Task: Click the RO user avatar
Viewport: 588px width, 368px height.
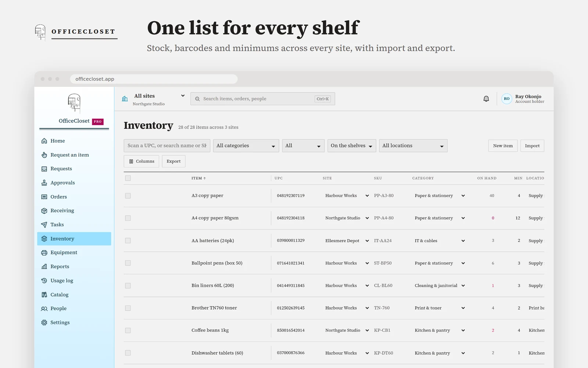Action: tap(506, 99)
